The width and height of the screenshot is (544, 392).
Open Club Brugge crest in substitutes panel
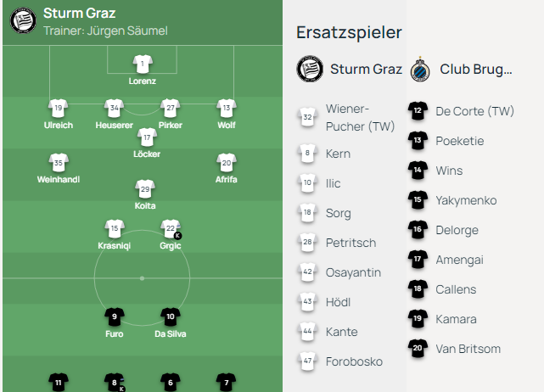pyautogui.click(x=420, y=69)
